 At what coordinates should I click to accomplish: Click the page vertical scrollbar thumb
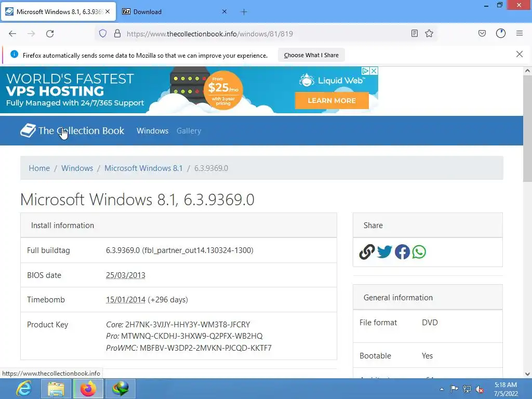tap(527, 129)
